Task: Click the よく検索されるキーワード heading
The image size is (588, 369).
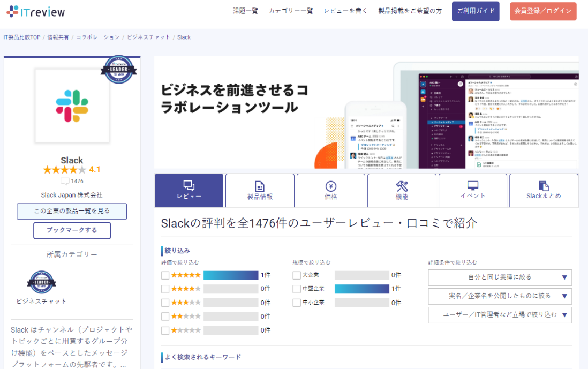Action: point(203,357)
